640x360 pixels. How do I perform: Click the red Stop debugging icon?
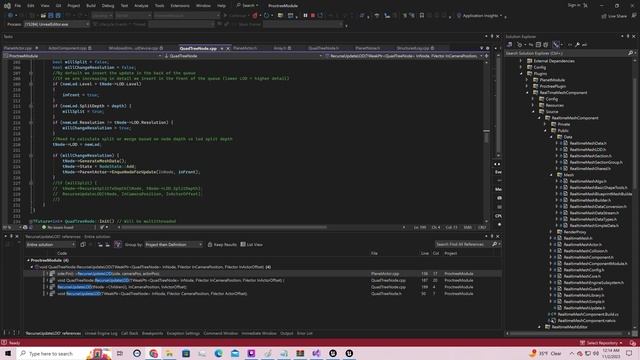click(313, 16)
